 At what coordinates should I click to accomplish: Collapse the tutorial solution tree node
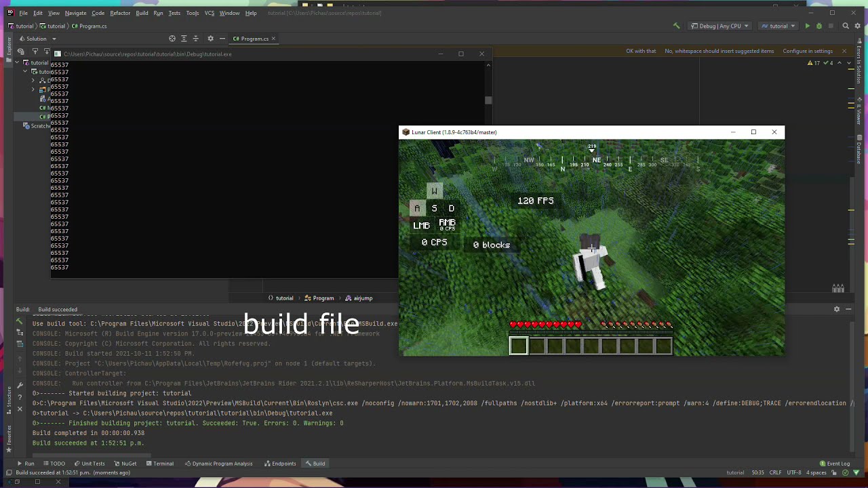[17, 63]
